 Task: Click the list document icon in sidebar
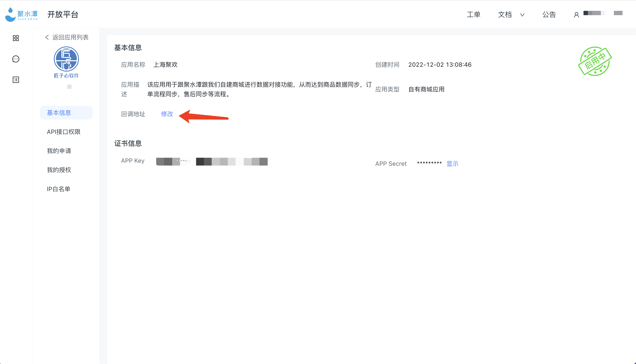coord(16,80)
